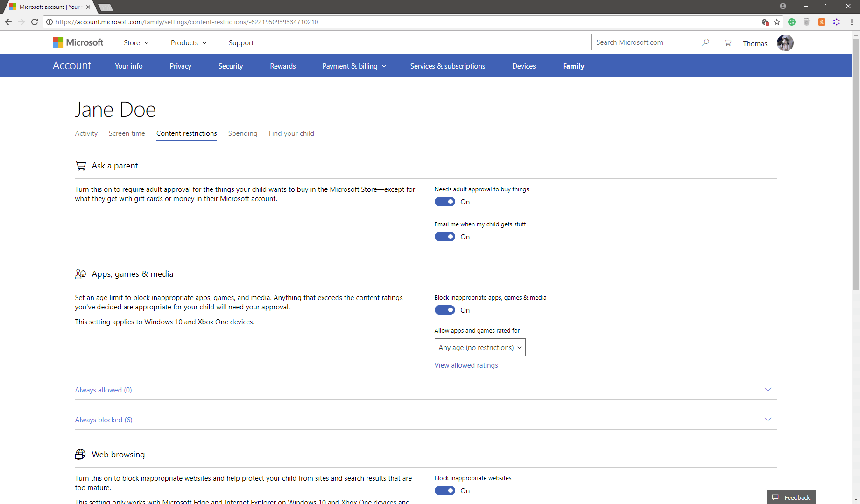
Task: Click the blocked cookies icon in address bar
Action: [765, 22]
